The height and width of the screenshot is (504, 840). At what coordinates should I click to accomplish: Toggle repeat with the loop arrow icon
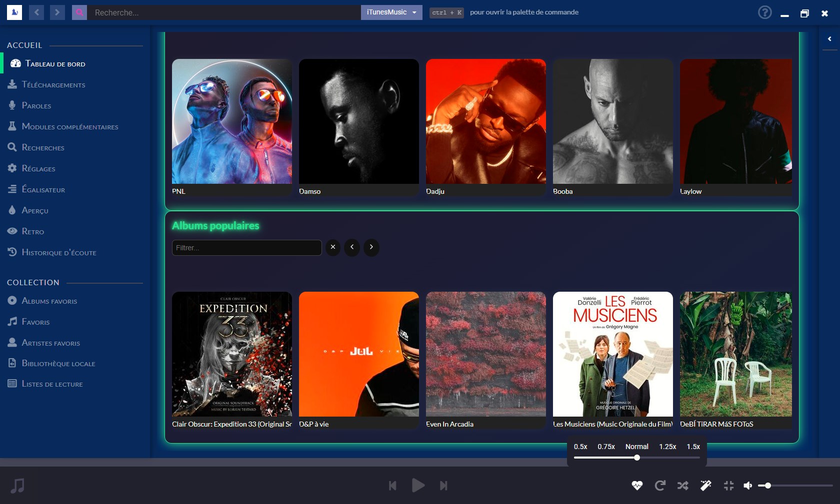tap(660, 486)
